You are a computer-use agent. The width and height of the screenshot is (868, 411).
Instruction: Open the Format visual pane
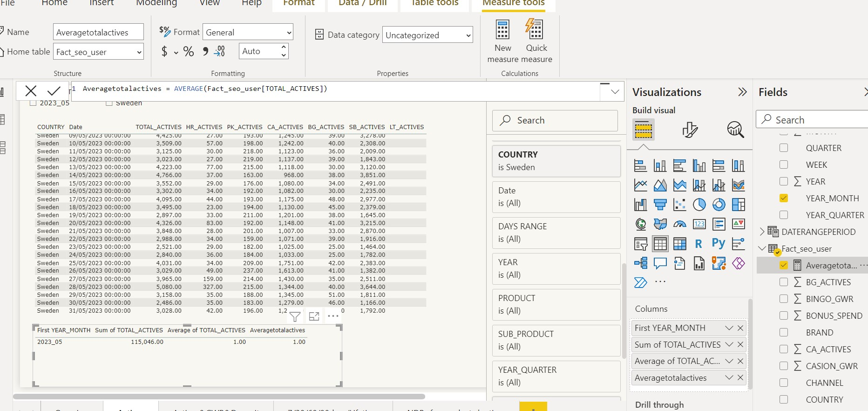[690, 130]
